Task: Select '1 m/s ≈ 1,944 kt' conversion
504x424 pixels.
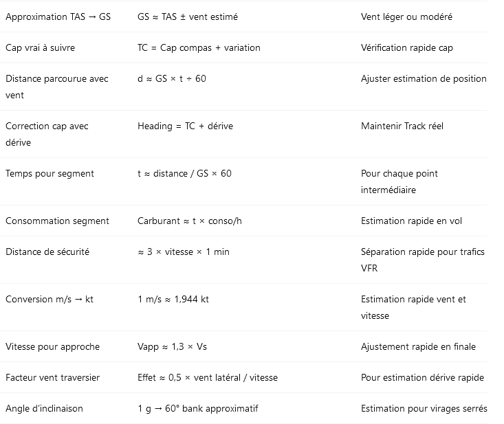Action: [x=173, y=300]
